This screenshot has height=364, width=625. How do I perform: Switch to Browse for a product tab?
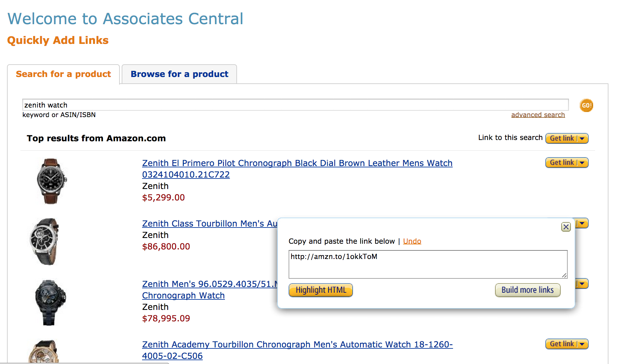click(x=179, y=74)
